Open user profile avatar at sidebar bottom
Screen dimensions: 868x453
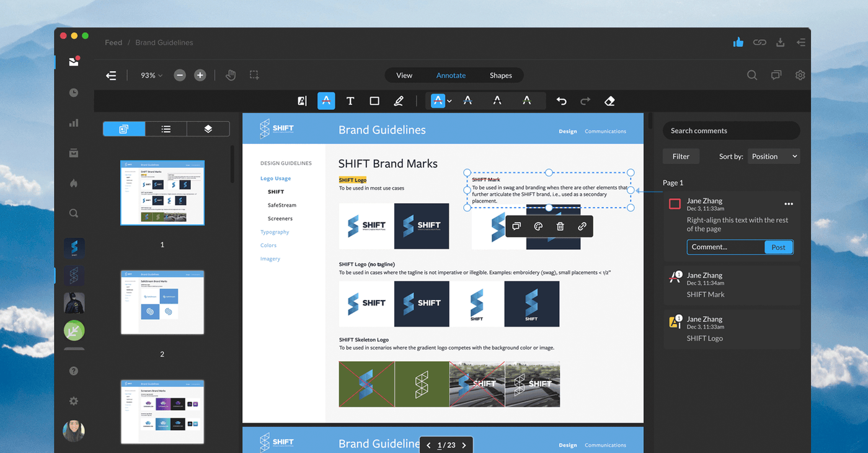point(74,431)
